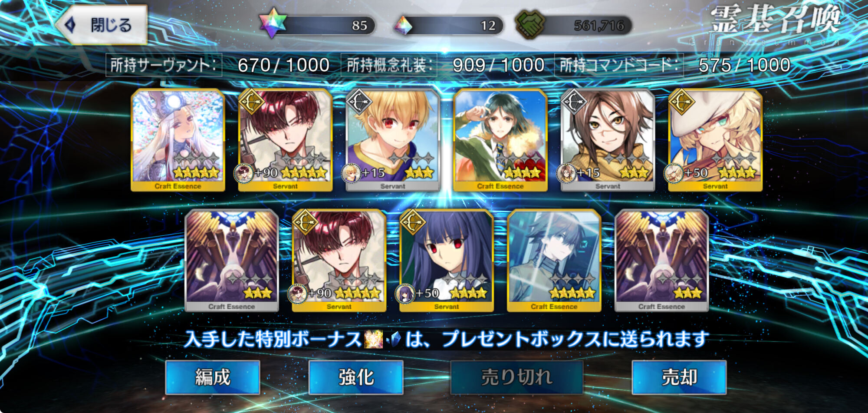Select the top-row +90 five-star red-haired Servant
Image resolution: width=868 pixels, height=413 pixels.
click(285, 140)
